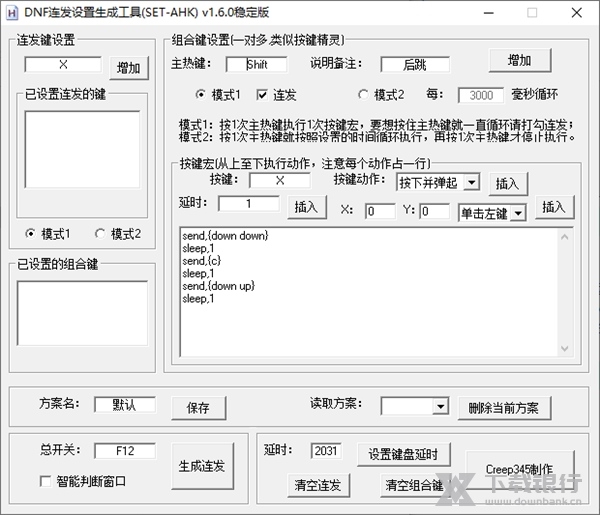Close the SET-AHK window

[x=576, y=13]
